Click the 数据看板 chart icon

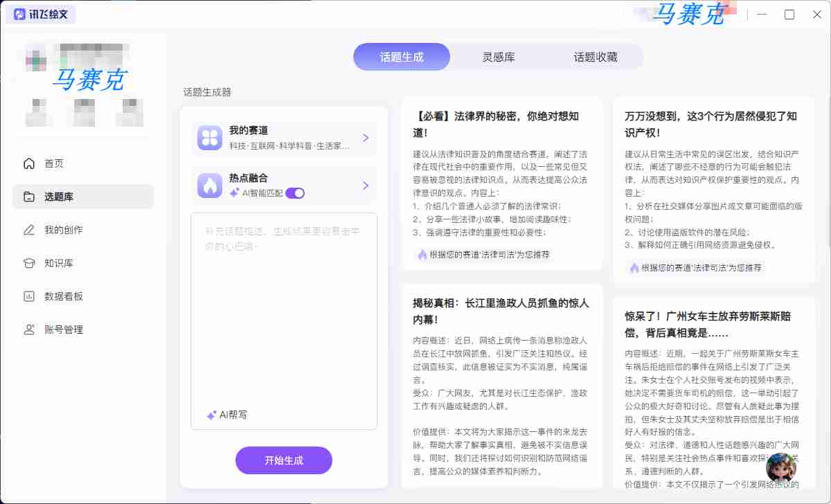29,296
